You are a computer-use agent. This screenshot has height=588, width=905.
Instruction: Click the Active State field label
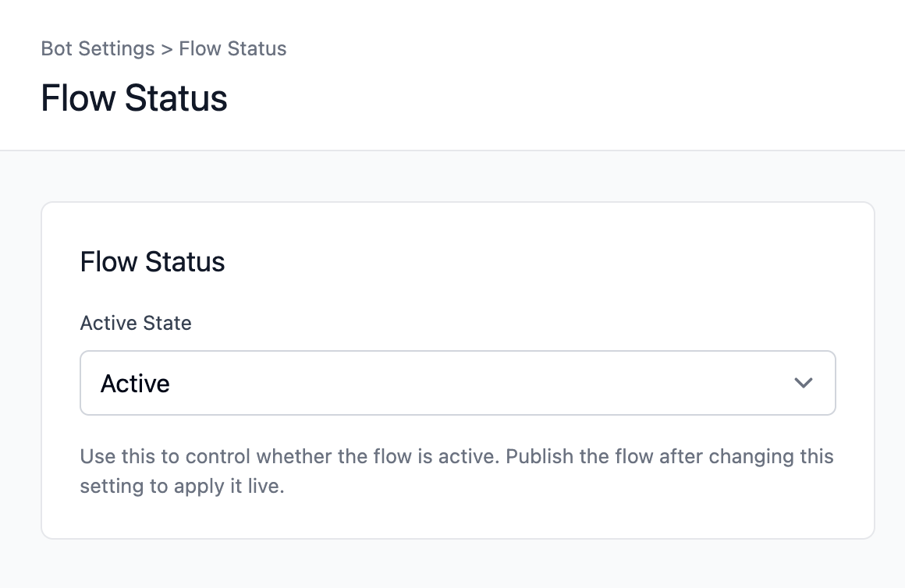tap(136, 323)
